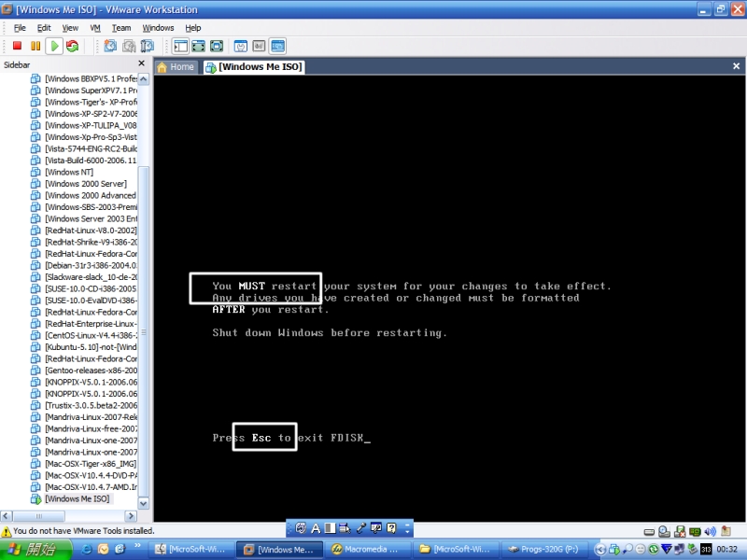This screenshot has height=560, width=747.
Task: Select [CentOS-Linux-V4.4 entry in sidebar
Action: (83, 335)
